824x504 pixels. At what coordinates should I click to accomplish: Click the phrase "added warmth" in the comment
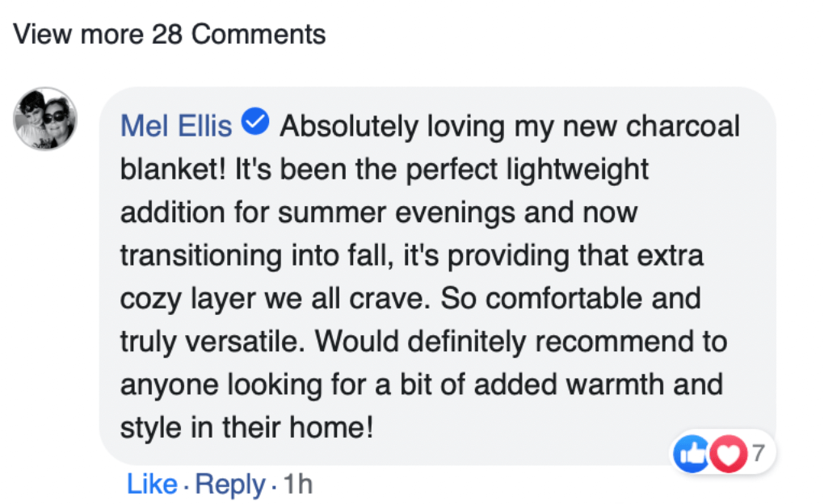click(574, 384)
